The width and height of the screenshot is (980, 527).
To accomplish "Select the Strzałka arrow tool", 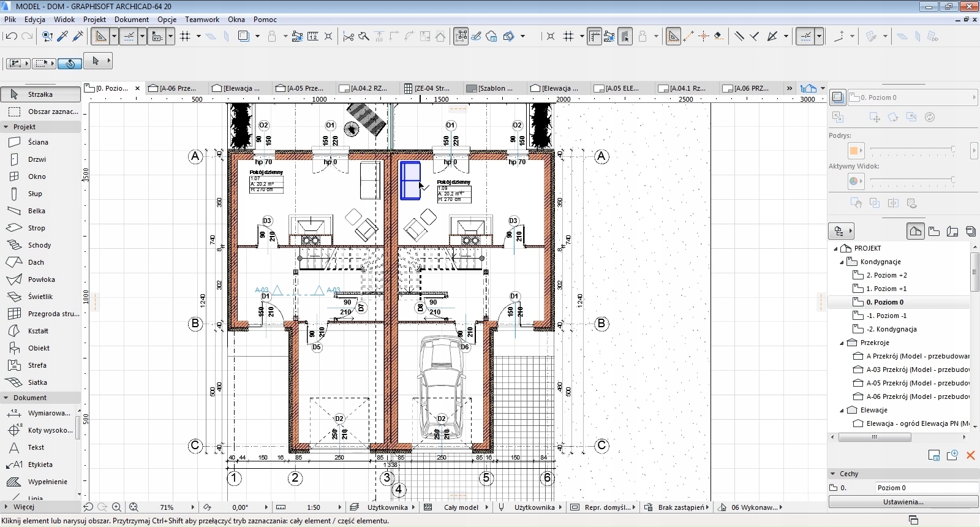I will click(40, 94).
